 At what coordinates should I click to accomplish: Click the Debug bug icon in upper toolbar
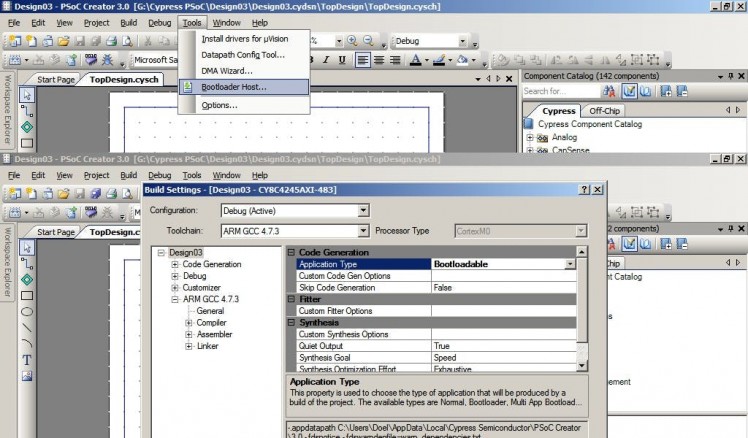[x=107, y=60]
